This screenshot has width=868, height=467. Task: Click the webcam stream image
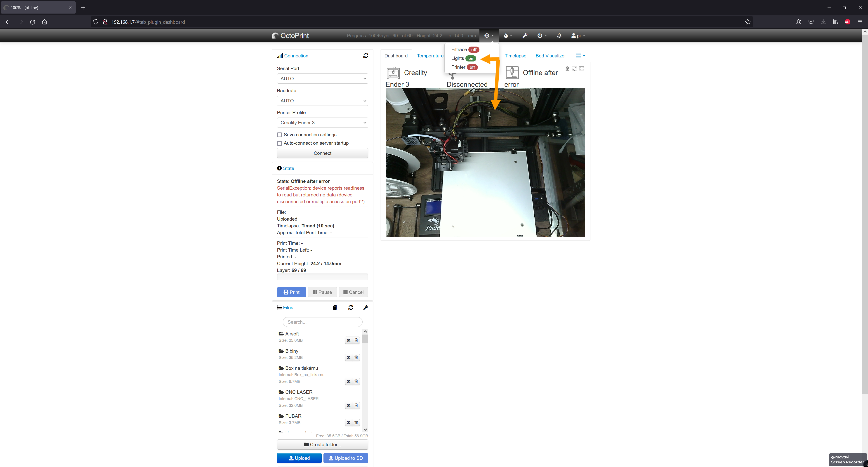tap(485, 162)
